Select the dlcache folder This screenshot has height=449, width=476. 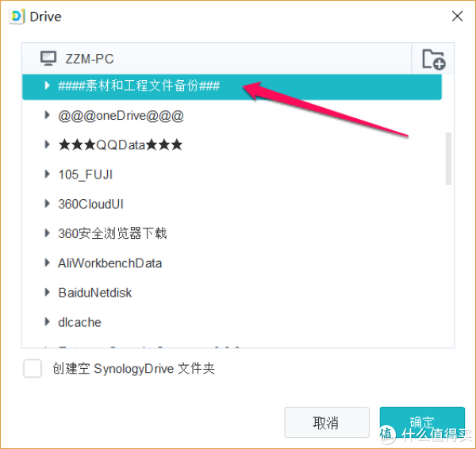click(79, 322)
